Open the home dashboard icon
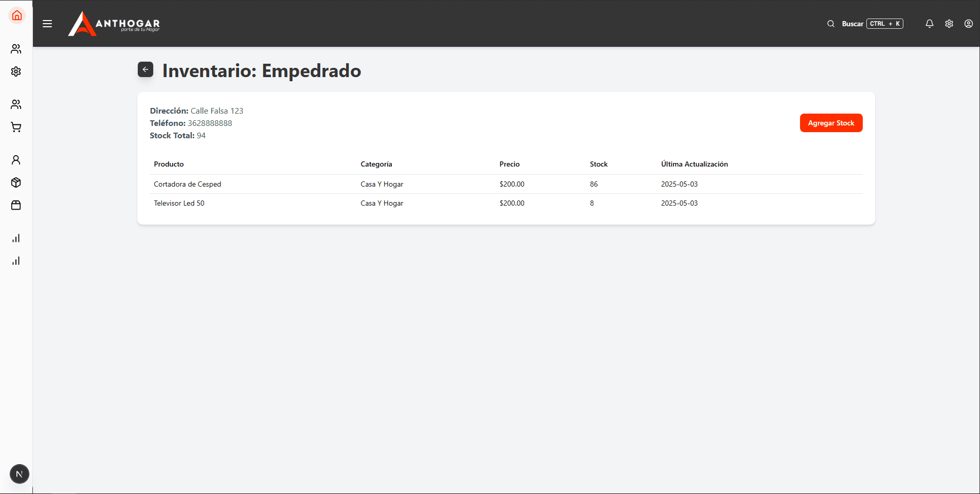The image size is (980, 494). [x=16, y=15]
